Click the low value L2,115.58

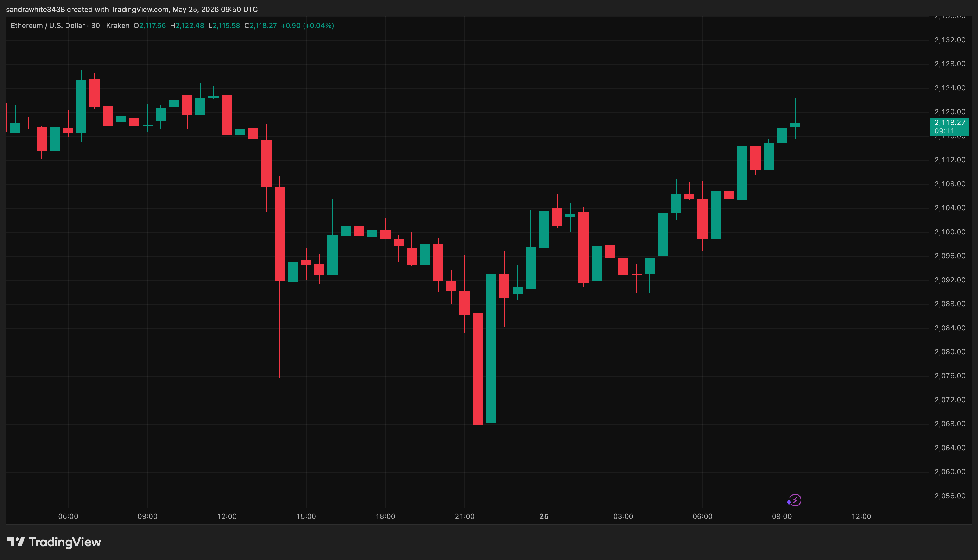pyautogui.click(x=224, y=26)
